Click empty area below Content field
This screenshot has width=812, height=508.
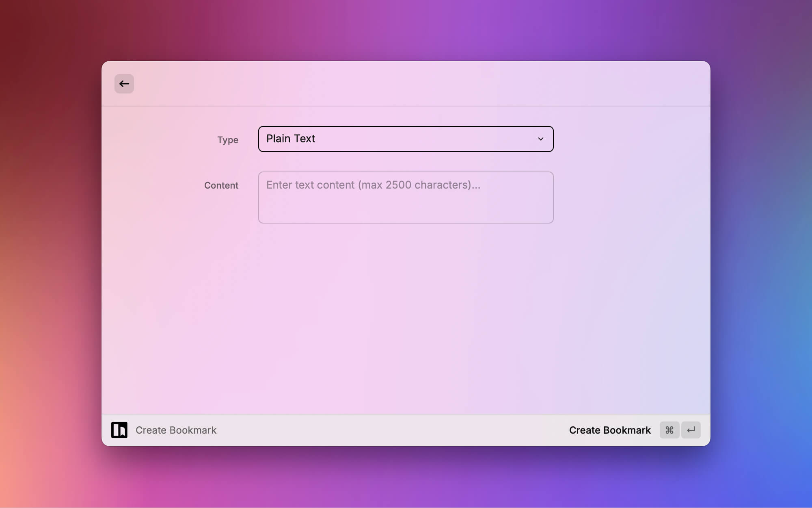click(405, 317)
